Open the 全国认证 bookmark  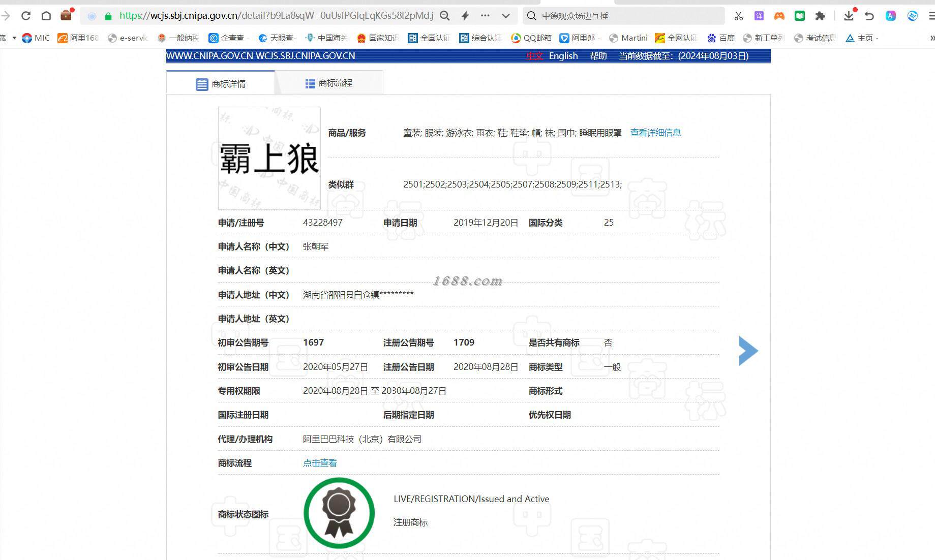click(x=429, y=38)
